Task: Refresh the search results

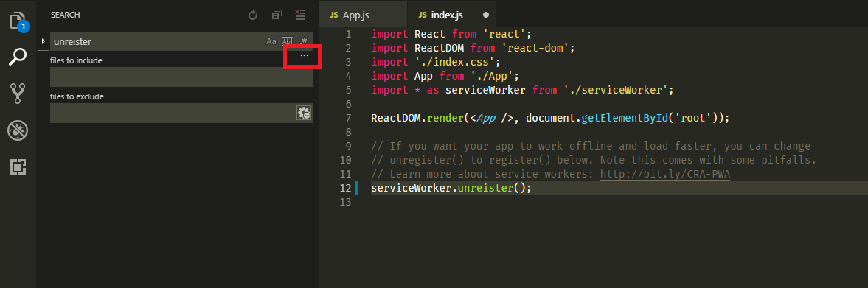Action: coord(253,15)
